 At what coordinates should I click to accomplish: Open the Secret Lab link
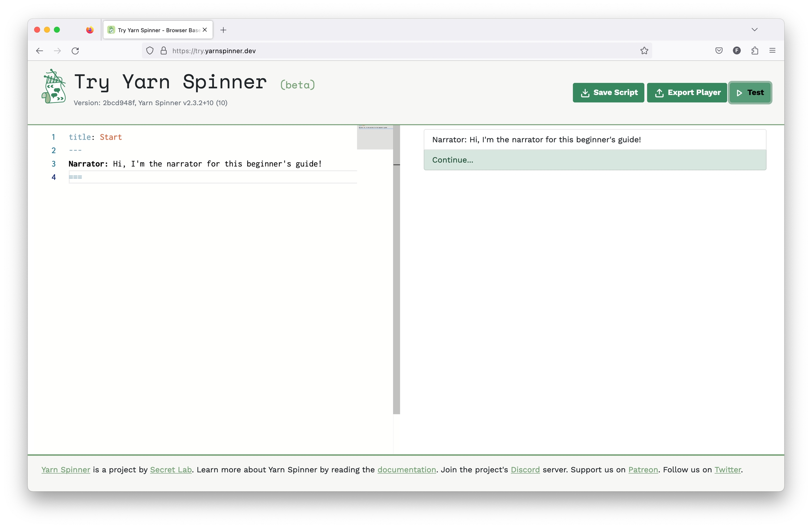[171, 470]
